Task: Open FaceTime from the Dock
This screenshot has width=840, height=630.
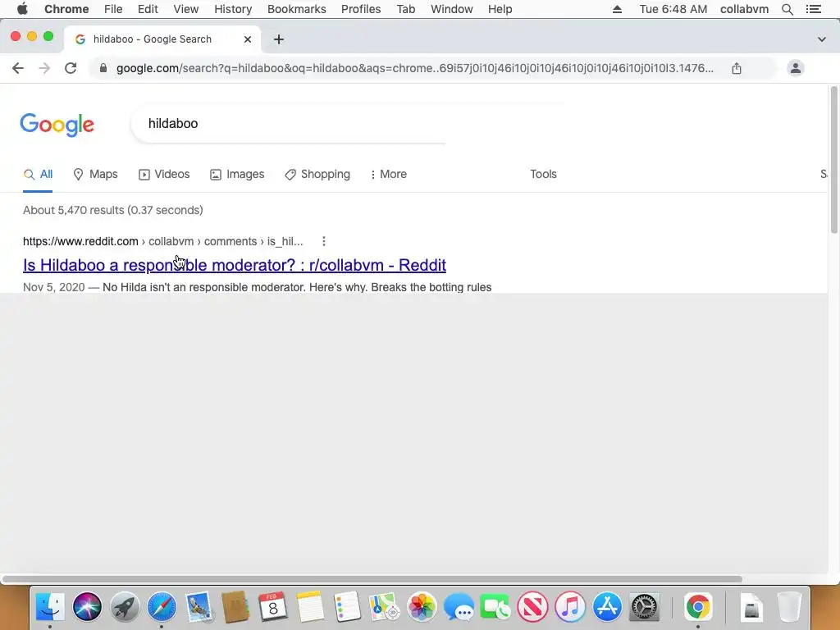Action: 495,607
